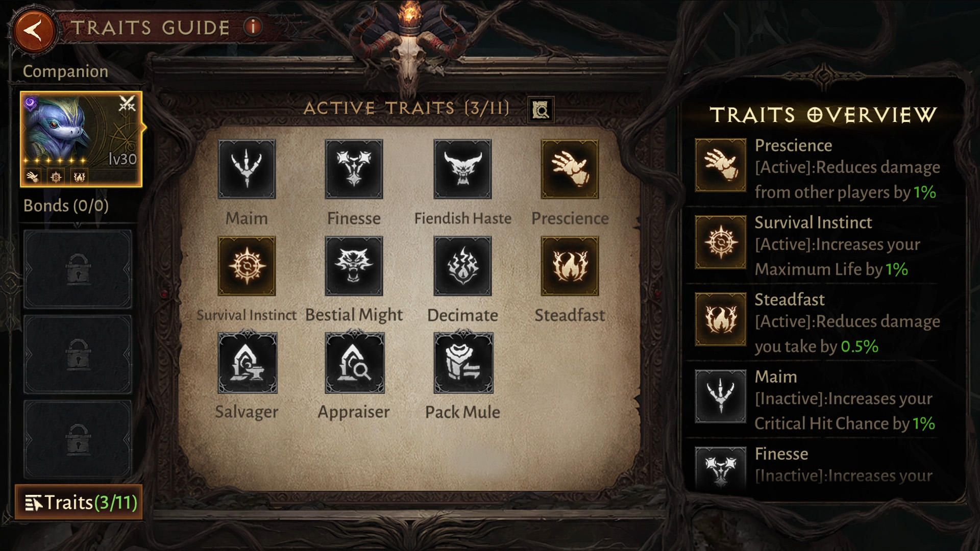
Task: Open the trait search scroll icon
Action: [x=541, y=110]
